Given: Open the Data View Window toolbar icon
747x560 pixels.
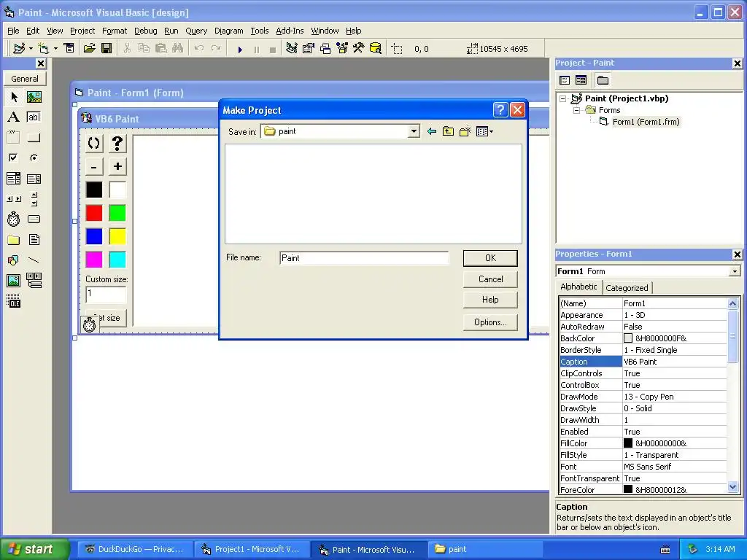Looking at the screenshot, I should (376, 49).
